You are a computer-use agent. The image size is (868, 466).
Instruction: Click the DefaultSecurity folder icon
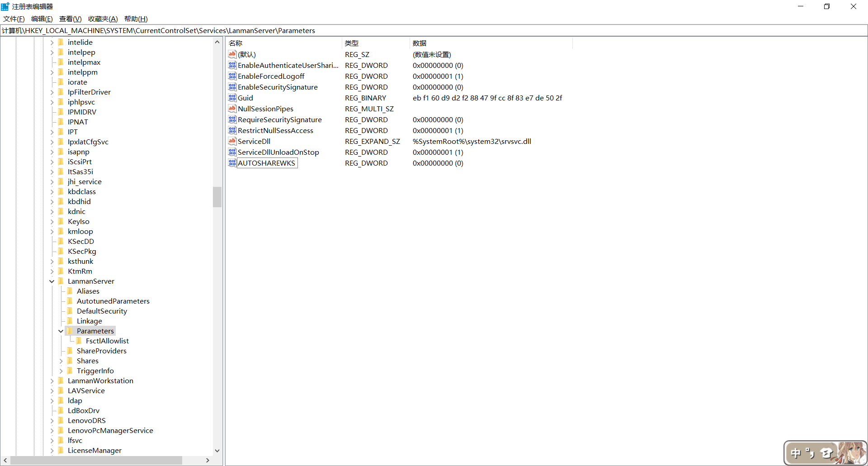pos(70,311)
